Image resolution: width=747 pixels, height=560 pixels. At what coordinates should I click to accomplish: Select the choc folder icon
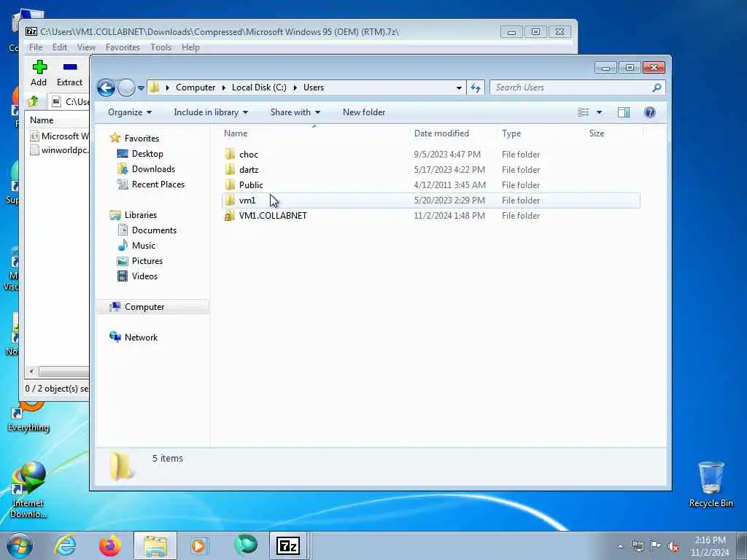pyautogui.click(x=230, y=154)
